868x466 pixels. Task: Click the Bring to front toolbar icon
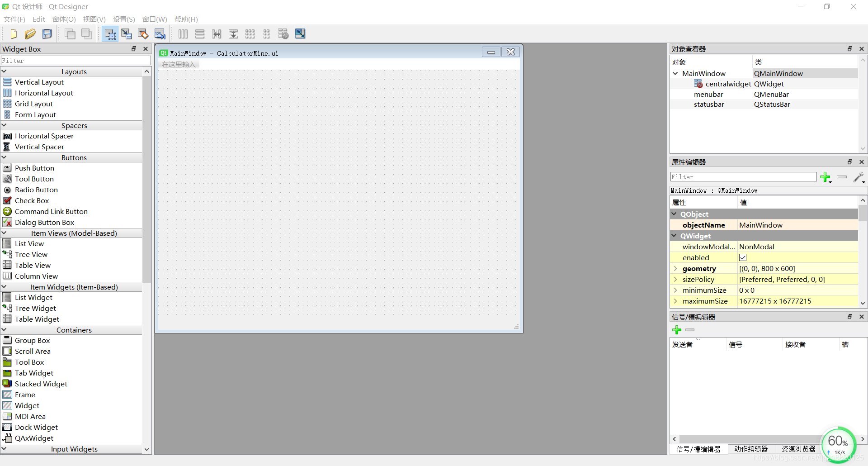click(x=87, y=34)
